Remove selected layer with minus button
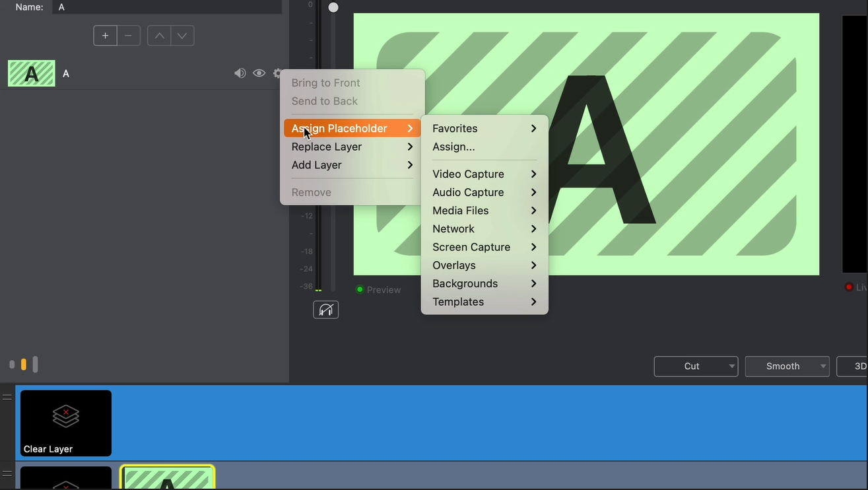Image resolution: width=868 pixels, height=490 pixels. tap(128, 35)
